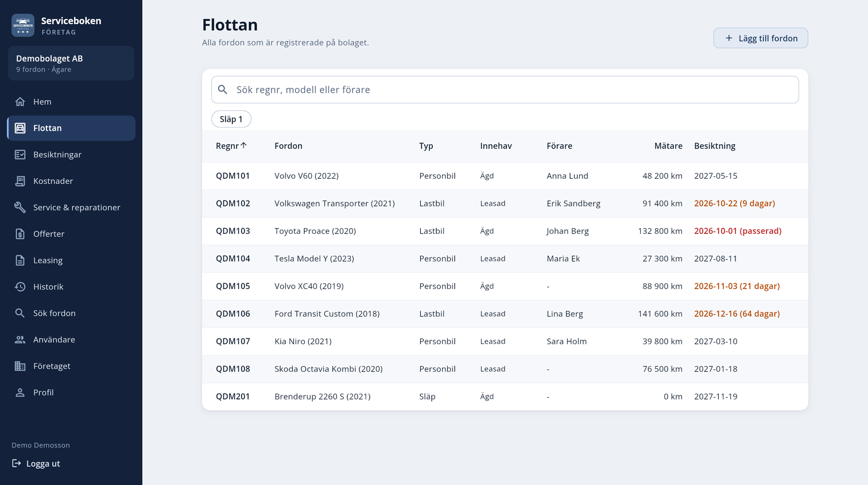Screen dimensions: 868x485
Task: Open the Användare menu item
Action: coord(71,340)
